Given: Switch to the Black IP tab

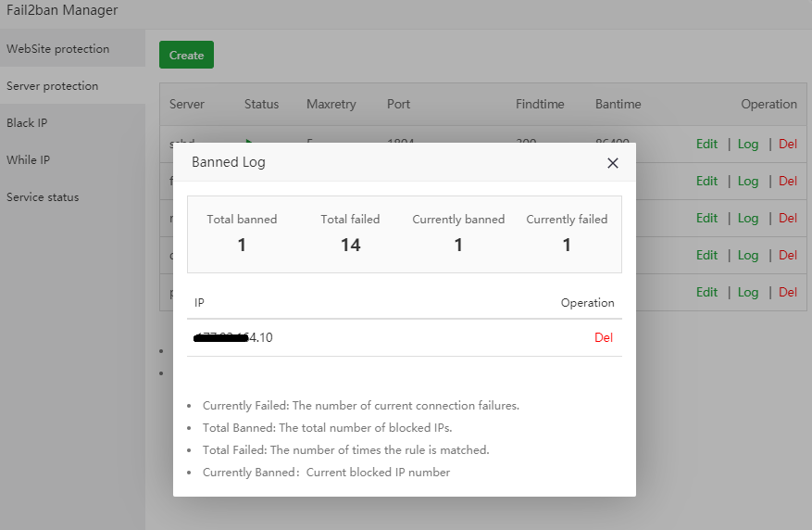Looking at the screenshot, I should [28, 123].
